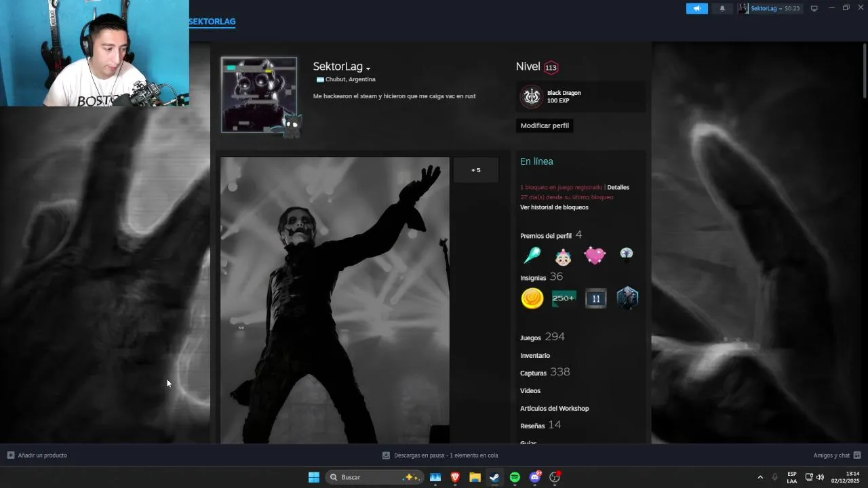Open the Windows Start menu
Screen dimensions: 868x488
[314, 477]
